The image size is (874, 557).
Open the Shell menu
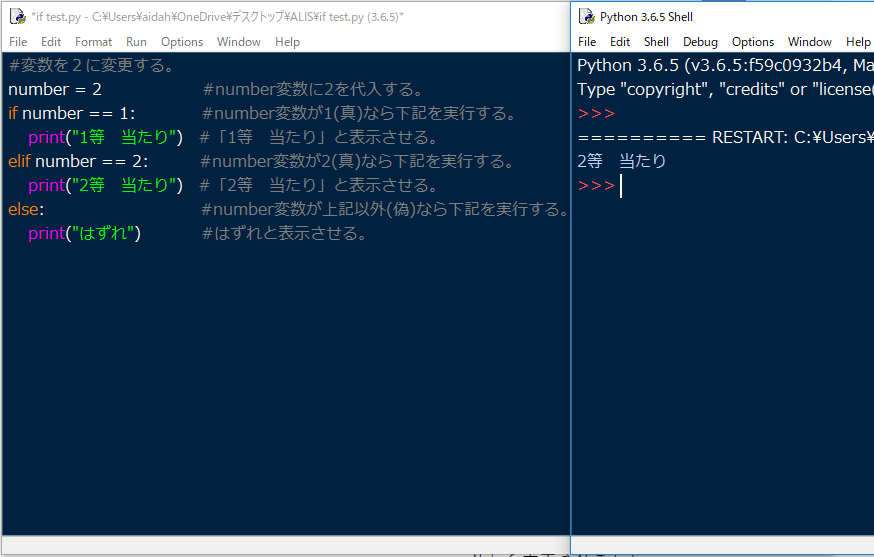[x=656, y=42]
